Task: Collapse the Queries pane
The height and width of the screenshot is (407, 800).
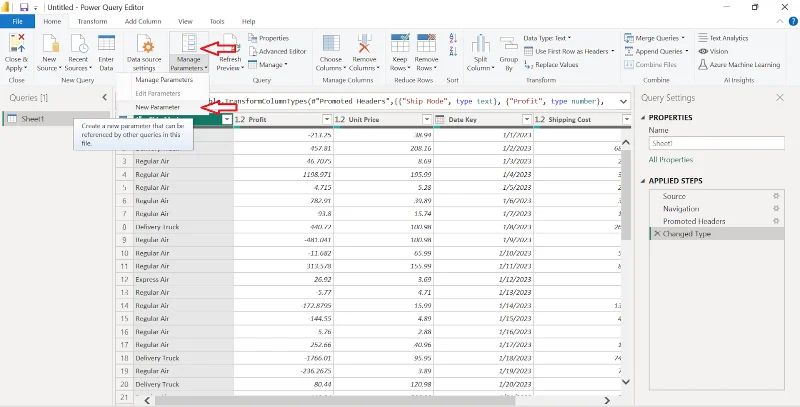Action: click(x=105, y=97)
